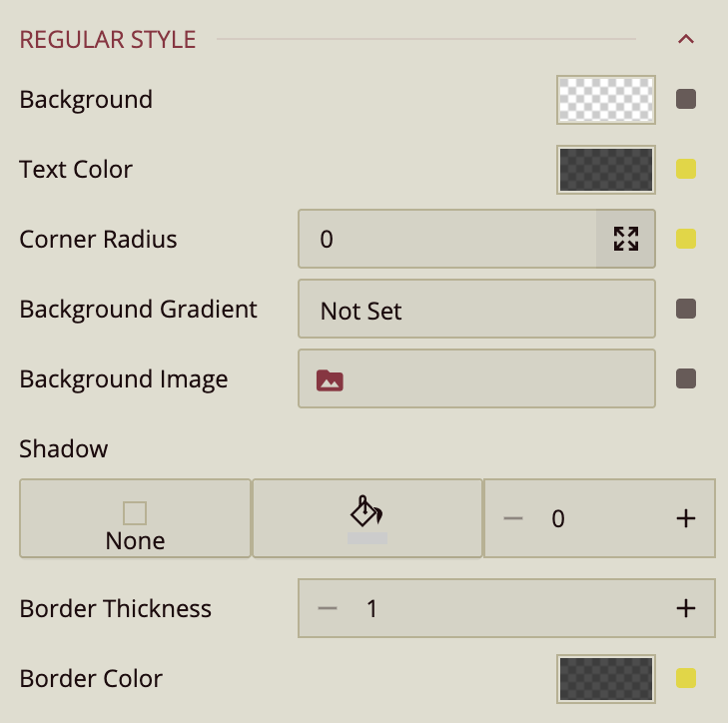Increase Border Thickness with plus icon
Image resolution: width=728 pixels, height=723 pixels.
coord(686,608)
